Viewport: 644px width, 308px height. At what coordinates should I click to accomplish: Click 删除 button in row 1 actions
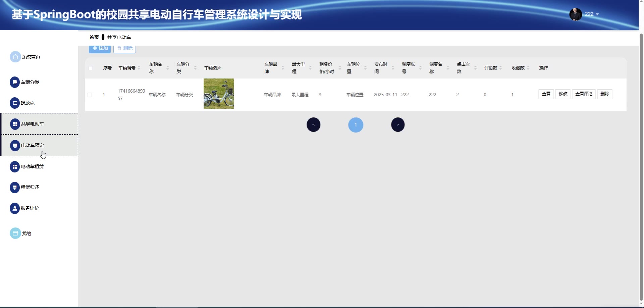(605, 94)
